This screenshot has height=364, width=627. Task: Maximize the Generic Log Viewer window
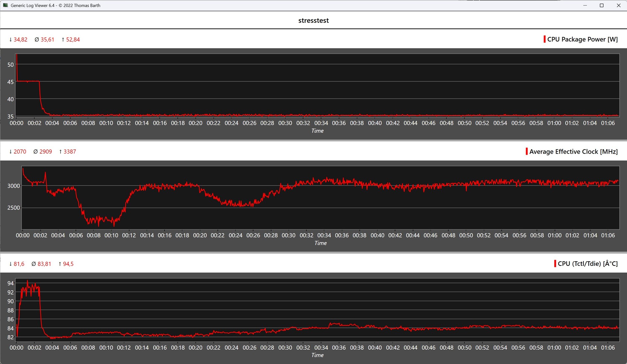click(602, 5)
